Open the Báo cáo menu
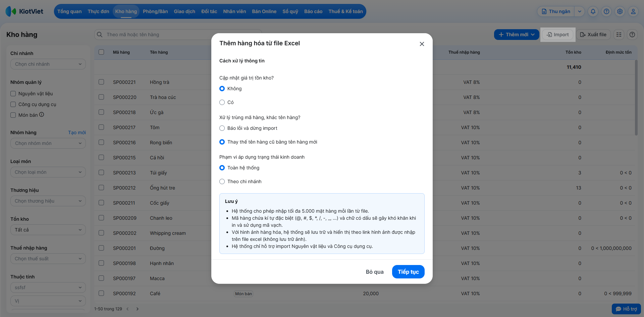Viewport: 644px width, 317px height. [313, 11]
